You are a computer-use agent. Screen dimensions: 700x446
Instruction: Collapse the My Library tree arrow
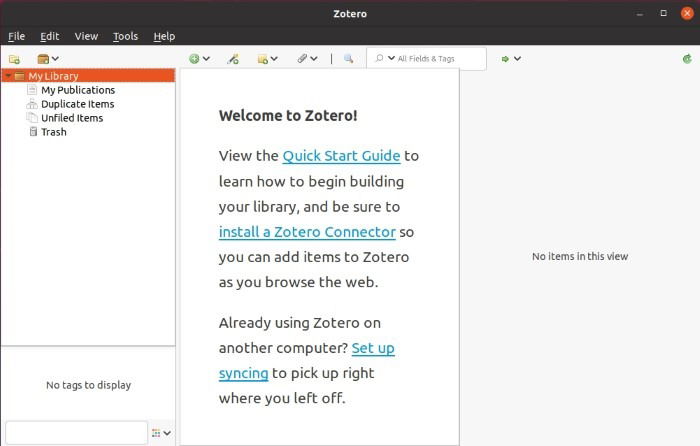[x=8, y=76]
